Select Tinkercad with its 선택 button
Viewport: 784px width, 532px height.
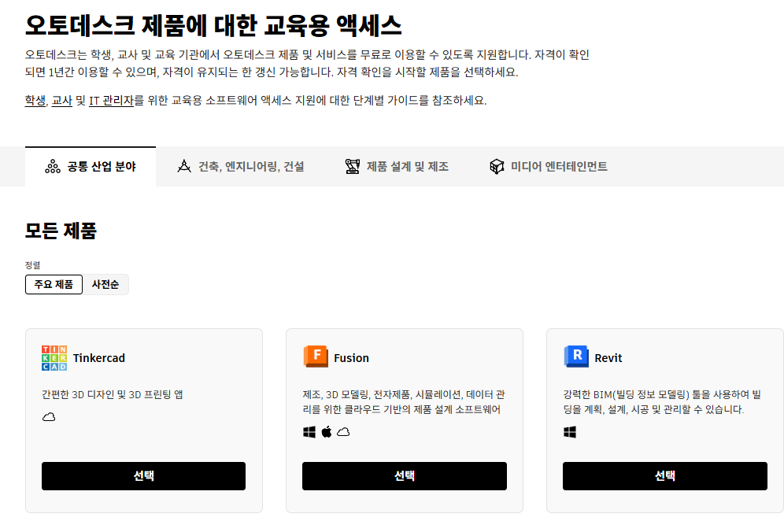[143, 476]
